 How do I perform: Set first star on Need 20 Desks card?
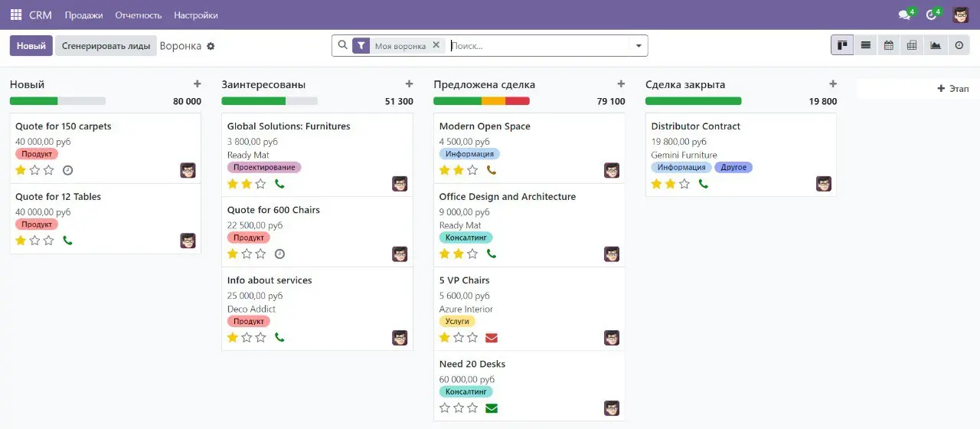coord(445,408)
